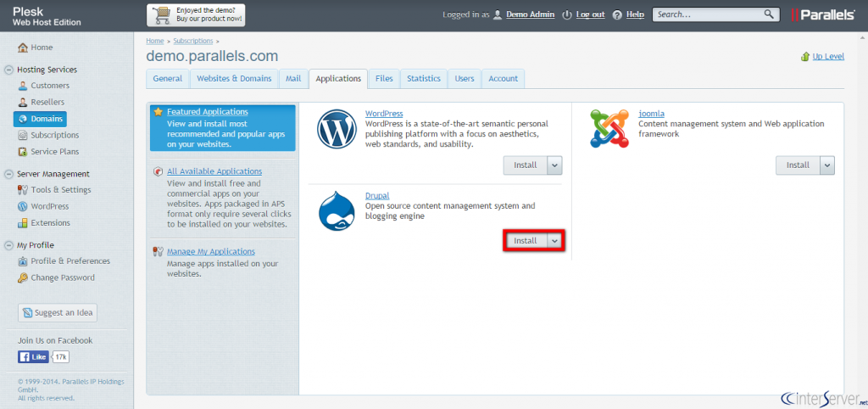Switch to the Websites & Domains tab
868x409 pixels.
(x=234, y=79)
